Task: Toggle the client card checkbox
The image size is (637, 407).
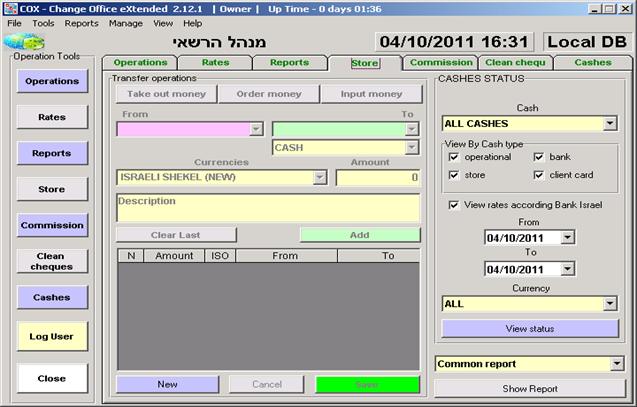Action: (x=539, y=175)
